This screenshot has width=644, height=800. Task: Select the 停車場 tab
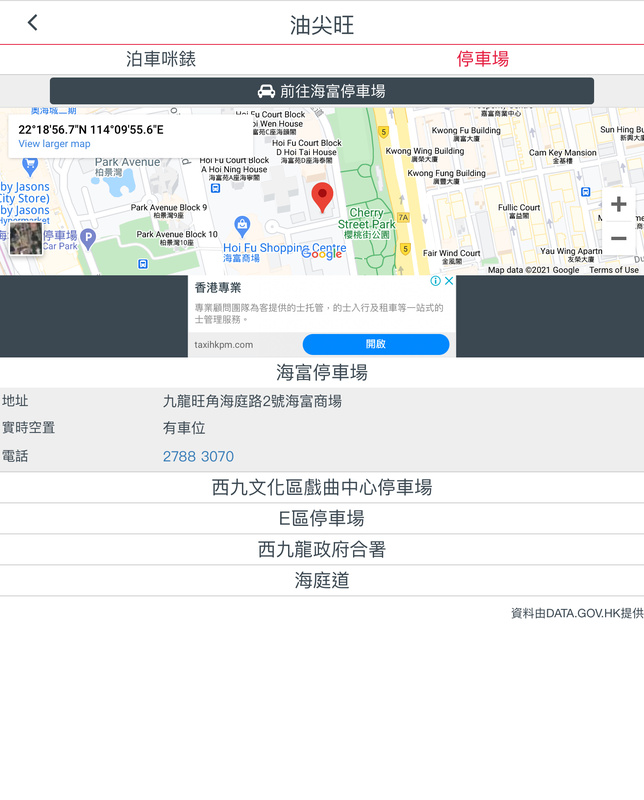coord(482,59)
